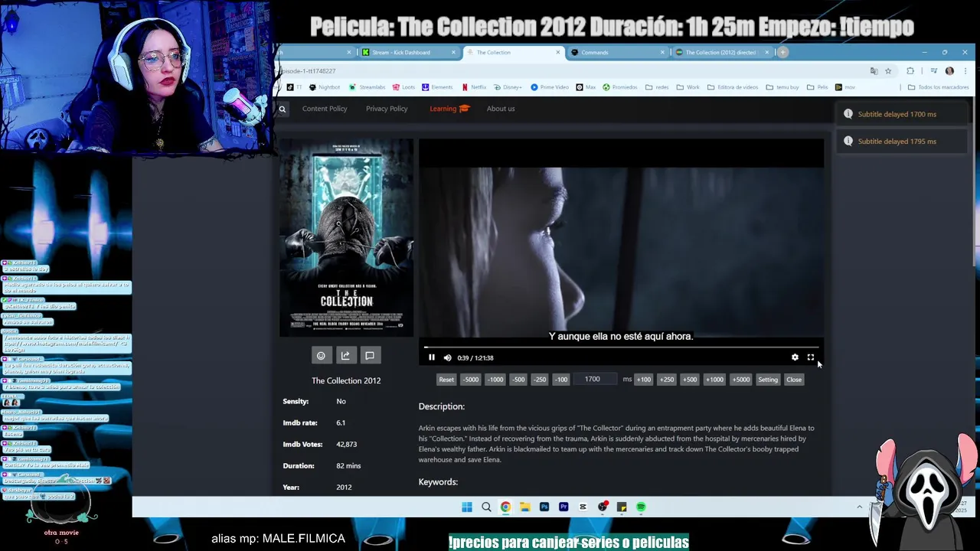Expand the Pelis bookmark folder

[x=818, y=87]
